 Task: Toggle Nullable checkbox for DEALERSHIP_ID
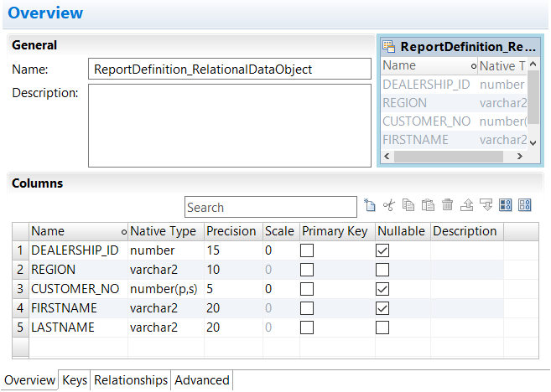pos(382,250)
